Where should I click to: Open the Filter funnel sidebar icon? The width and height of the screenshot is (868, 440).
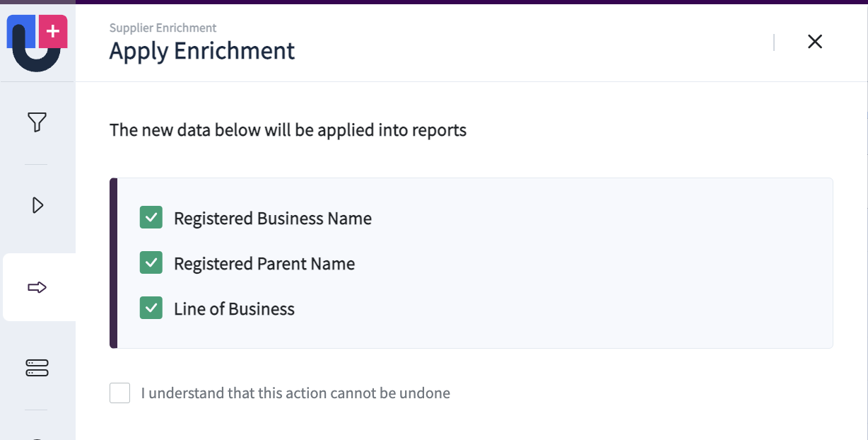coord(37,123)
